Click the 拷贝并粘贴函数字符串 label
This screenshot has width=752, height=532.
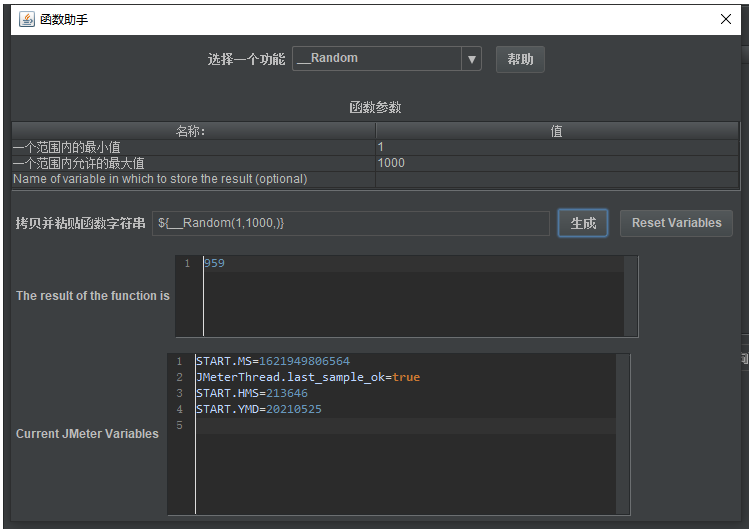(80, 223)
